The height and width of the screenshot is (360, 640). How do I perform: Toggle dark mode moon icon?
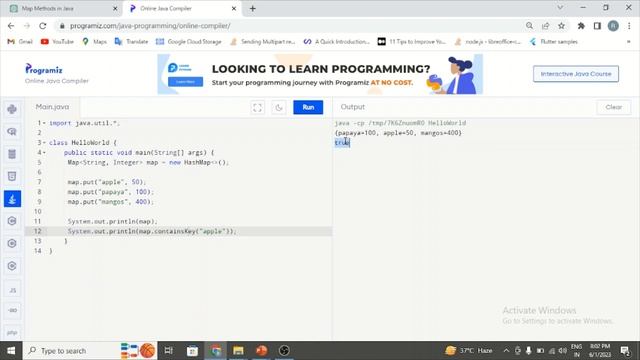click(x=279, y=107)
